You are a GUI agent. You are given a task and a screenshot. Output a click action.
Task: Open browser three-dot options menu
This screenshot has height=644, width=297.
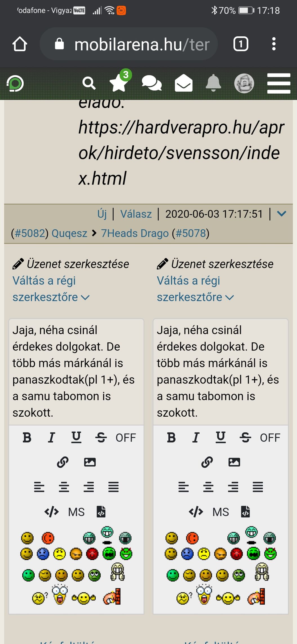coord(274,44)
